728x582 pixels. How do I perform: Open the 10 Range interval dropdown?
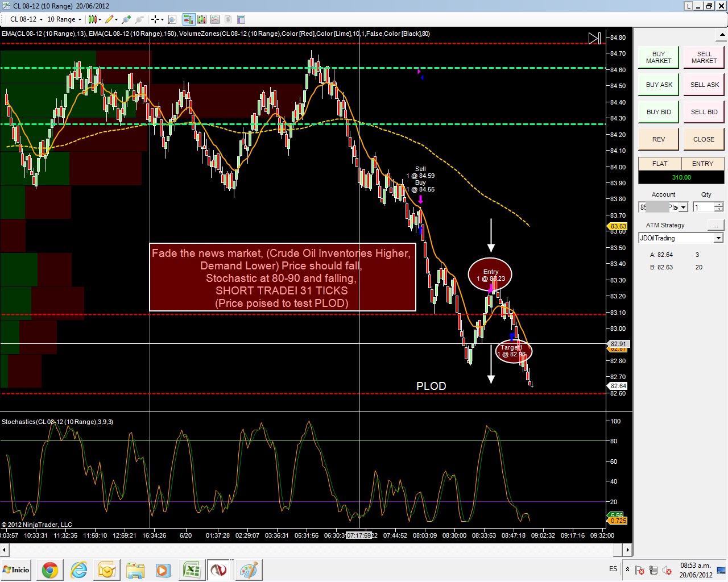[64, 19]
